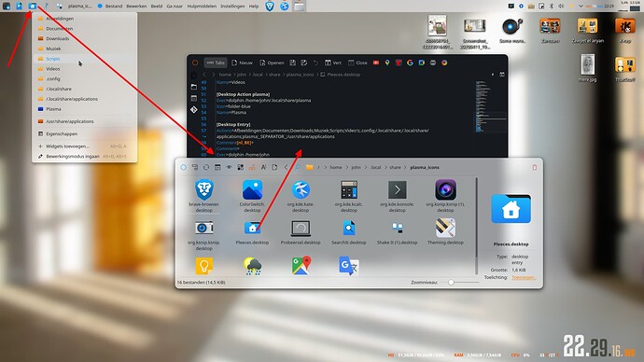Click the Kate swift icon in top panel
Viewport: 644px width, 362px height.
[x=285, y=6]
